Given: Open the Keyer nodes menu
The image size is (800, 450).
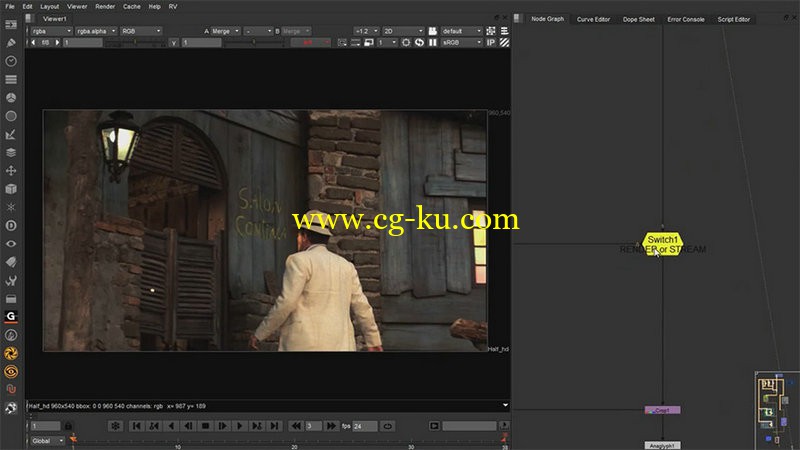Looking at the screenshot, I should (x=11, y=134).
